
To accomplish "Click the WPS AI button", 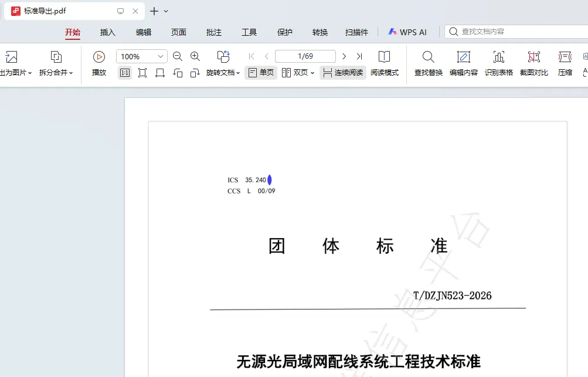I will pos(407,32).
